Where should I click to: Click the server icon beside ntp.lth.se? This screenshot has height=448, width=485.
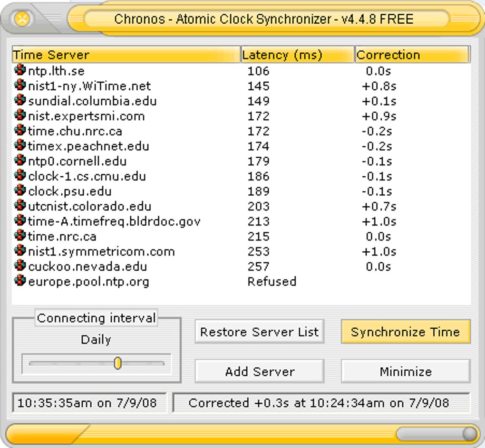[x=20, y=70]
